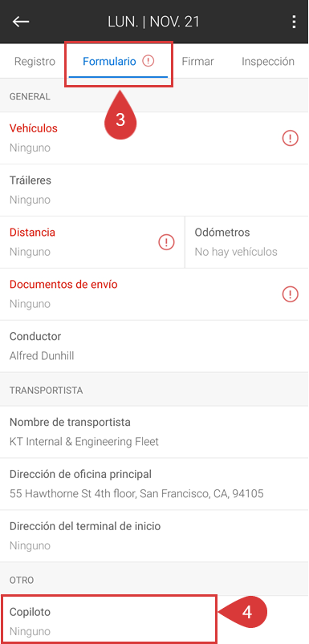Viewport: 309px width, 644px height.
Task: Tap the warning icon on Formulario tab
Action: tap(148, 61)
